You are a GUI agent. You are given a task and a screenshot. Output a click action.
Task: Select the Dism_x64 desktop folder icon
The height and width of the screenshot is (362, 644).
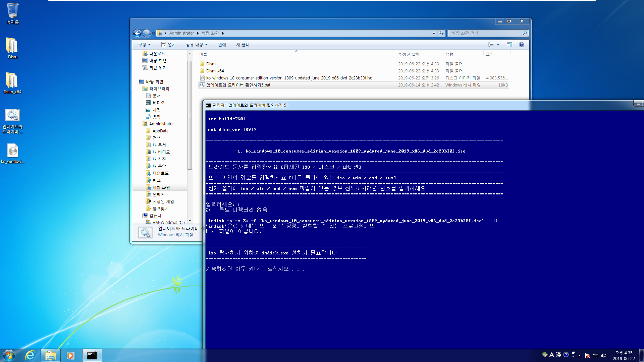[x=12, y=83]
